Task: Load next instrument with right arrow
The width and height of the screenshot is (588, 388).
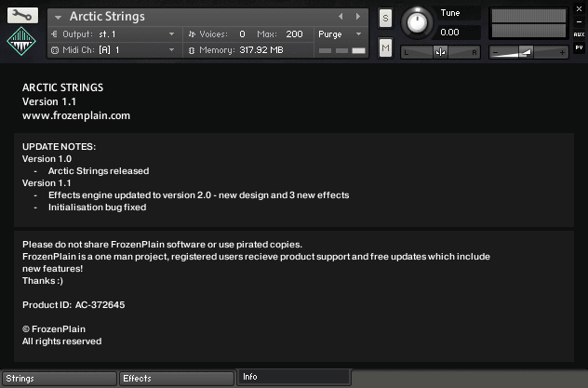Action: 358,17
